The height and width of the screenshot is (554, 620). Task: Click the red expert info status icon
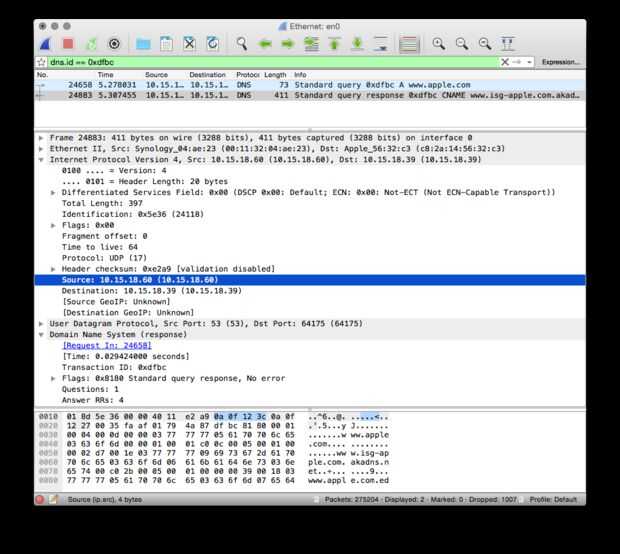coord(40,500)
